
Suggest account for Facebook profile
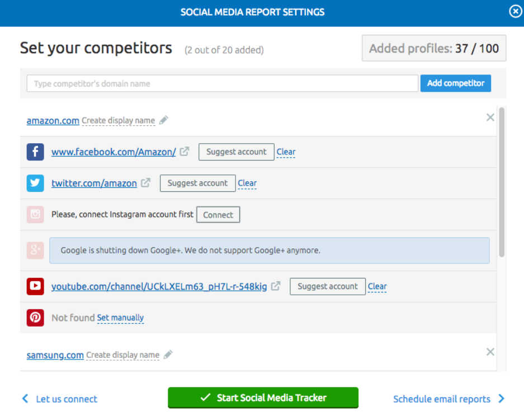click(x=237, y=152)
